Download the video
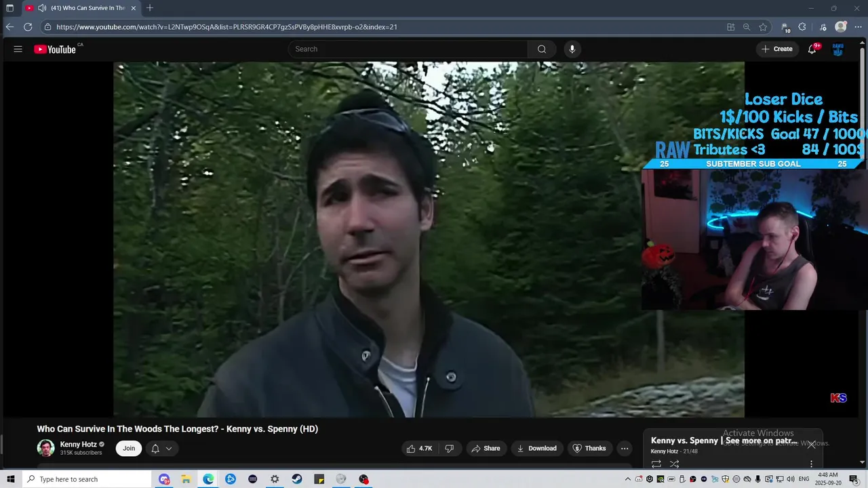Viewport: 868px width, 488px height. 537,448
